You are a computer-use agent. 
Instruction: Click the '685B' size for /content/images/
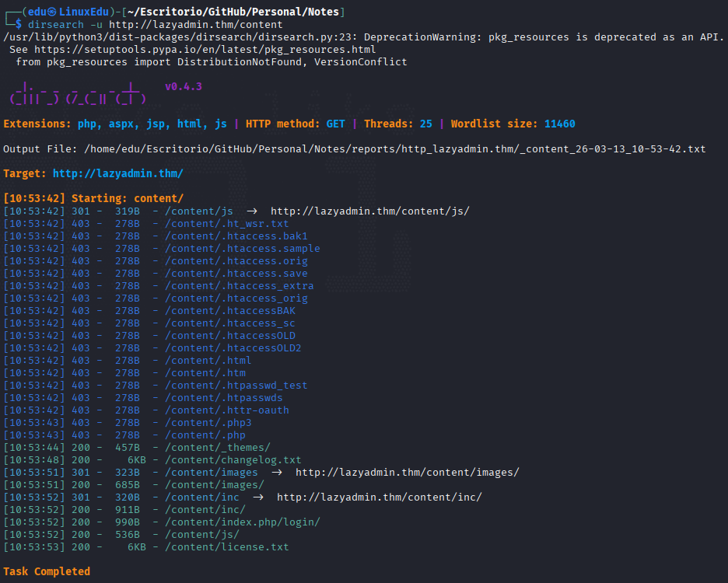click(128, 485)
